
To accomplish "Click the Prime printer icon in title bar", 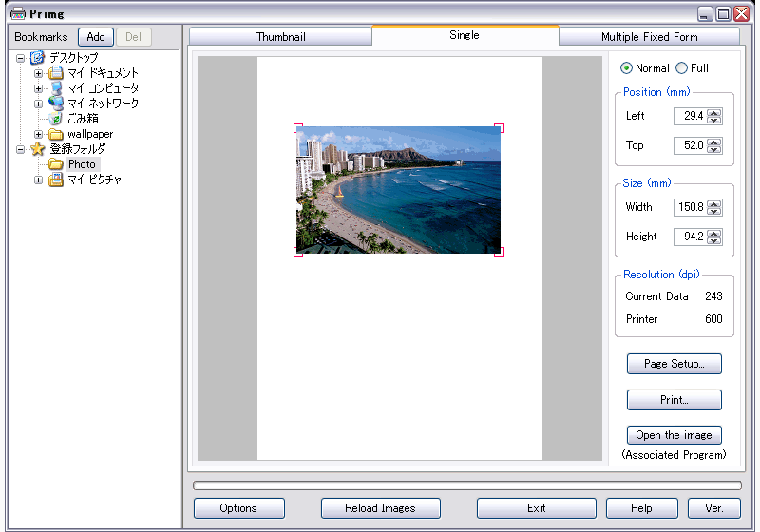I will [x=18, y=13].
